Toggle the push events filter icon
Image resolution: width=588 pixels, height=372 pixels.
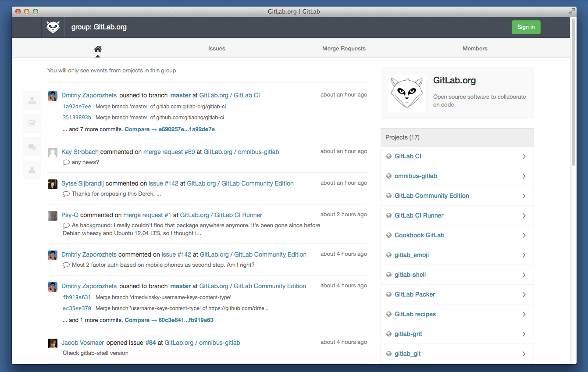[x=32, y=100]
